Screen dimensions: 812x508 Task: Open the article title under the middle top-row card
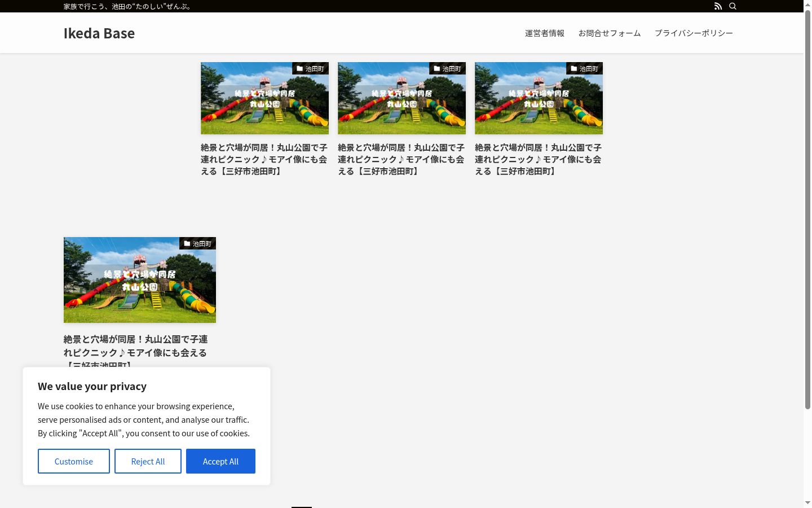tap(401, 159)
